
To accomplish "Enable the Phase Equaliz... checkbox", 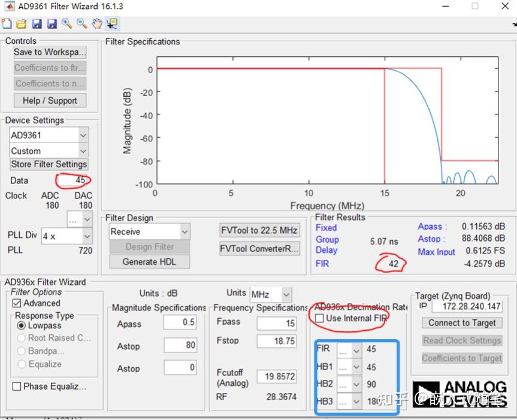I will 17,386.
